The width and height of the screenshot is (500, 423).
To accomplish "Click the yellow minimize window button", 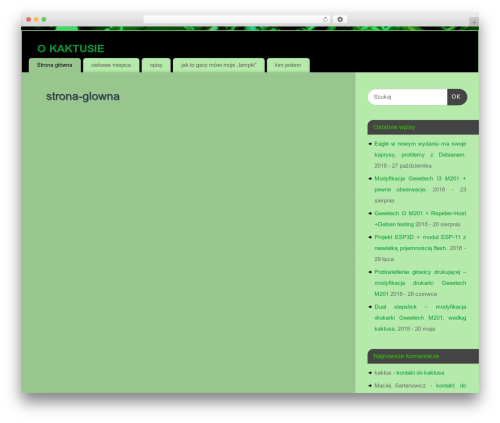I will pyautogui.click(x=36, y=20).
